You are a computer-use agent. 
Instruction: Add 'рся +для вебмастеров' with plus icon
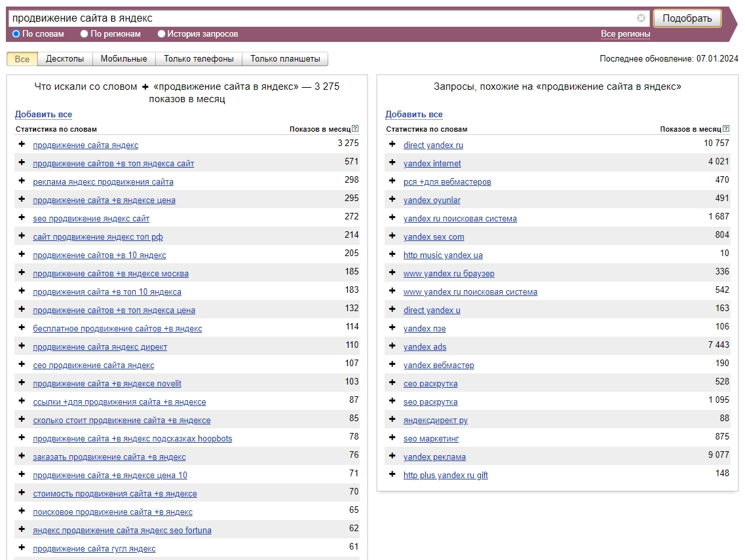(x=392, y=181)
